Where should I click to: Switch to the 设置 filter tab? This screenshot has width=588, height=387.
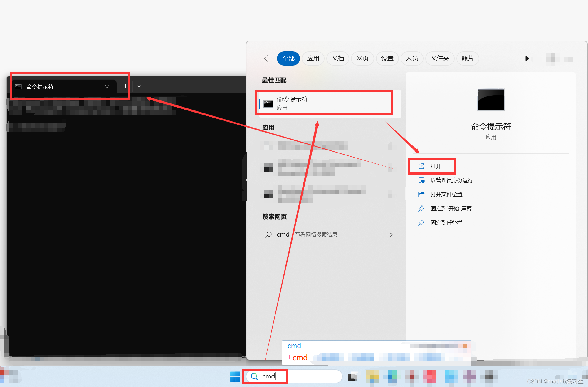click(x=387, y=58)
